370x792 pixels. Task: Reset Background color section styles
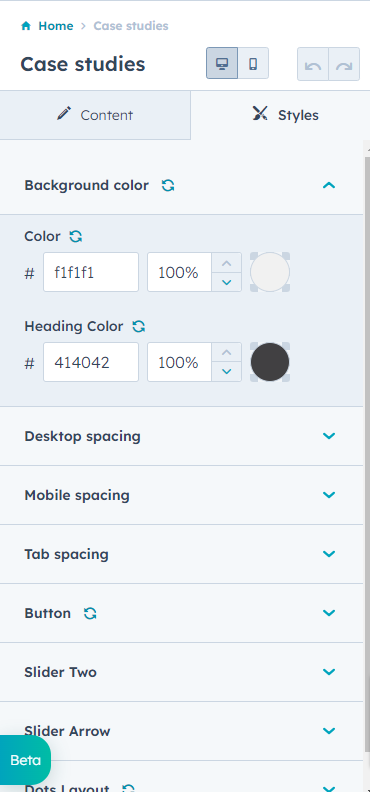tap(168, 185)
